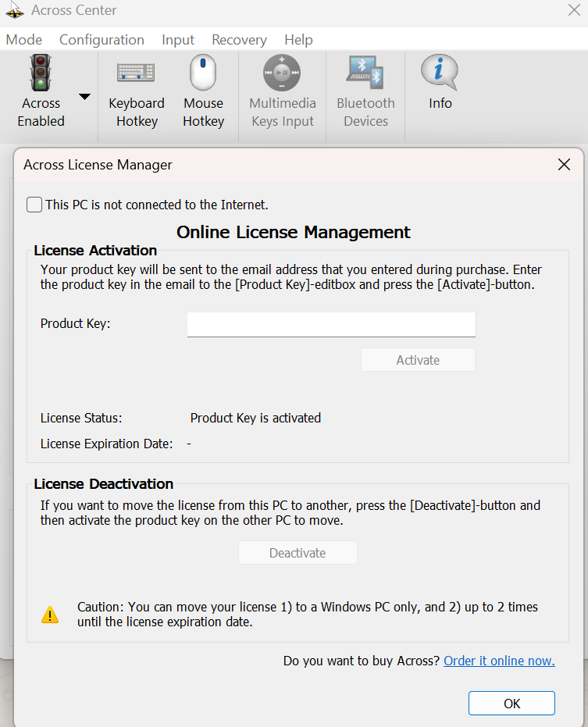Open the Mouse Hotkey settings
The image size is (588, 727).
point(203,92)
